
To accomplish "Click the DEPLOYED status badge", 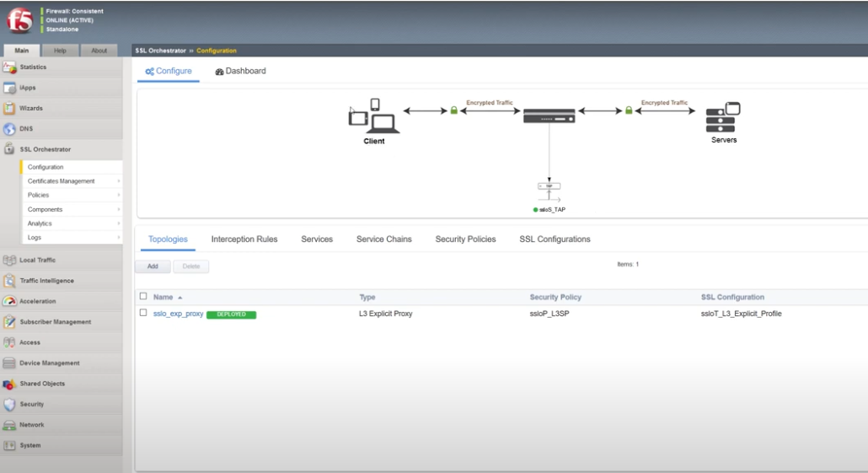I will (x=232, y=314).
